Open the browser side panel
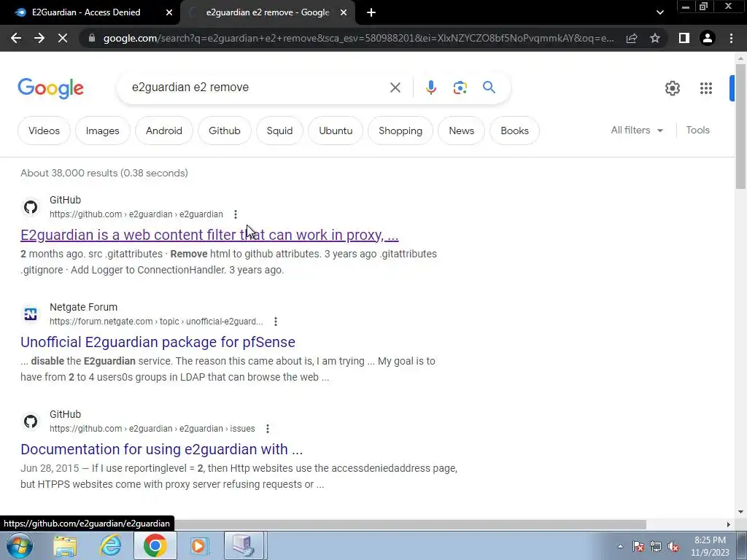 pyautogui.click(x=684, y=38)
